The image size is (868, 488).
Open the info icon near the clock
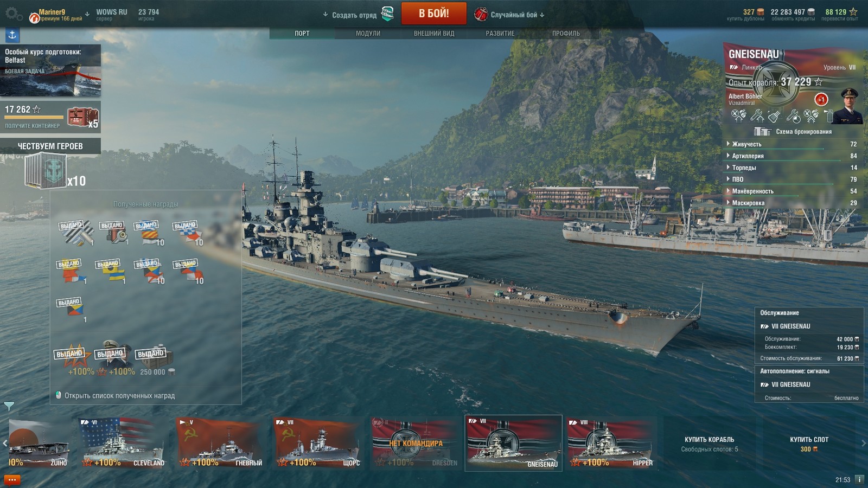click(859, 479)
